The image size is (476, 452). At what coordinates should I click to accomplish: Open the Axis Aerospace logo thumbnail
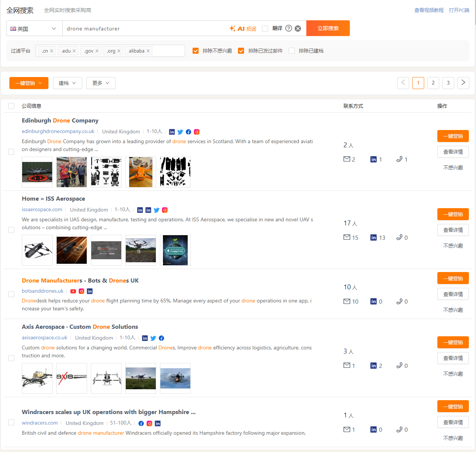(x=72, y=378)
